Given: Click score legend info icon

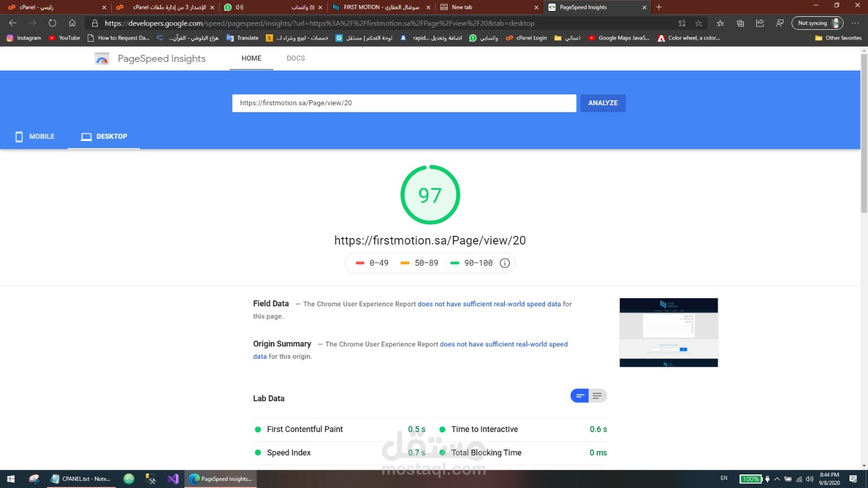Looking at the screenshot, I should (x=505, y=263).
